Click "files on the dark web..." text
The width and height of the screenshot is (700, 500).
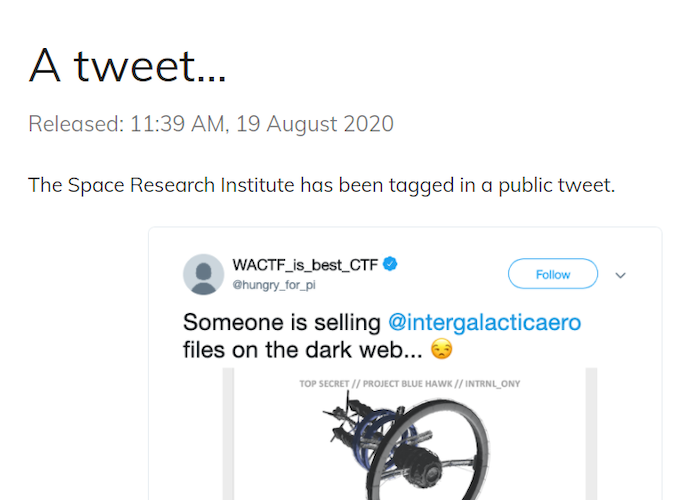tap(302, 350)
